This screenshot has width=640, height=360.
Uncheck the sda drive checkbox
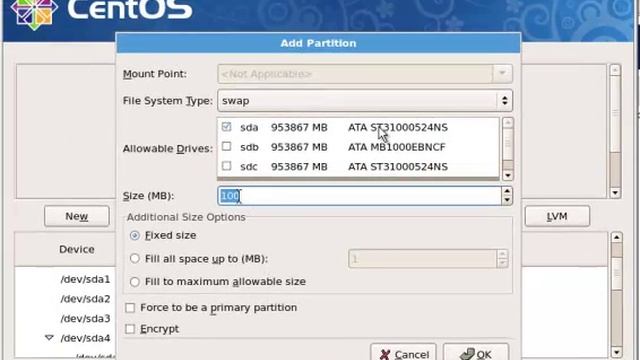[x=227, y=127]
